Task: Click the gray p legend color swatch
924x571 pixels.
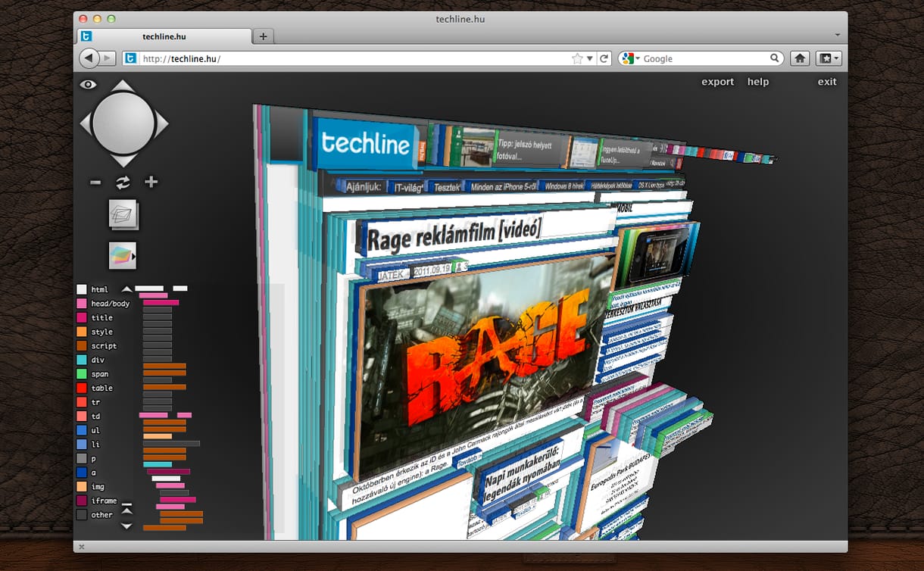Action: [81, 459]
